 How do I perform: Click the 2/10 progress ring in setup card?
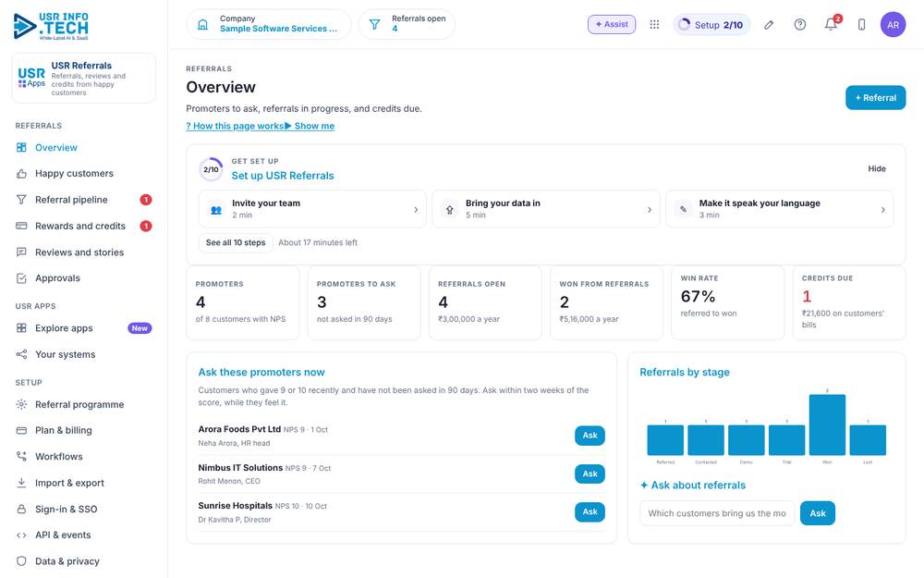click(x=211, y=169)
